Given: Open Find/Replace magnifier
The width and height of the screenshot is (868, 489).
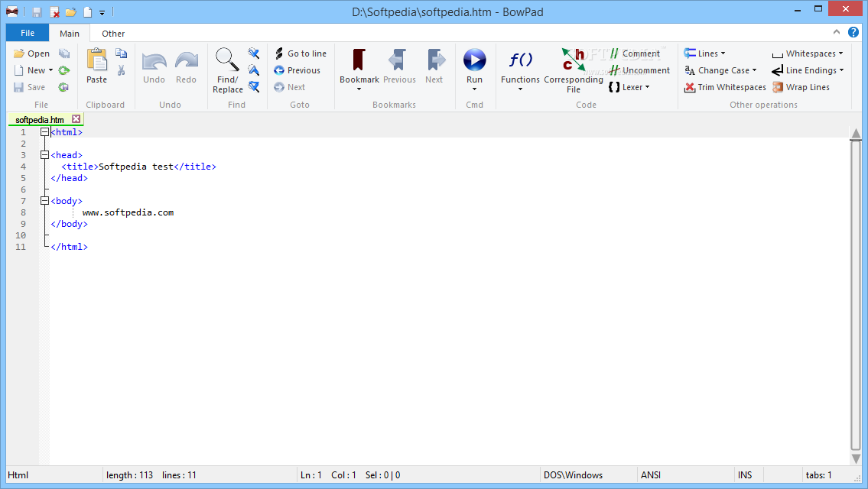Looking at the screenshot, I should [228, 70].
